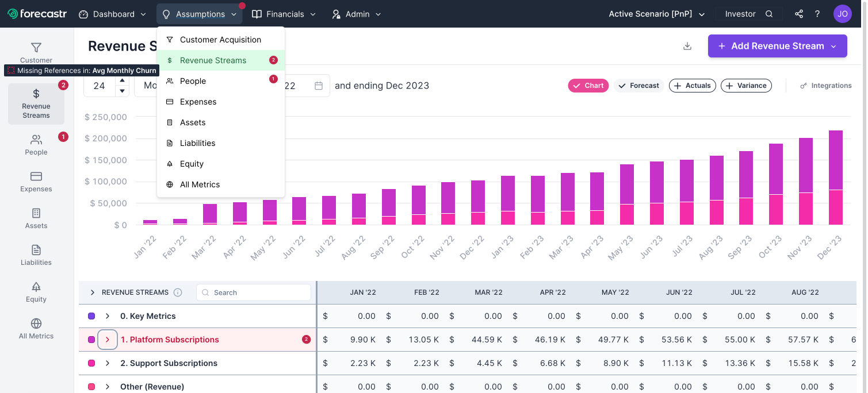Decrease the period count stepper down arrow
Viewport: 868px width, 393px height.
122,91
